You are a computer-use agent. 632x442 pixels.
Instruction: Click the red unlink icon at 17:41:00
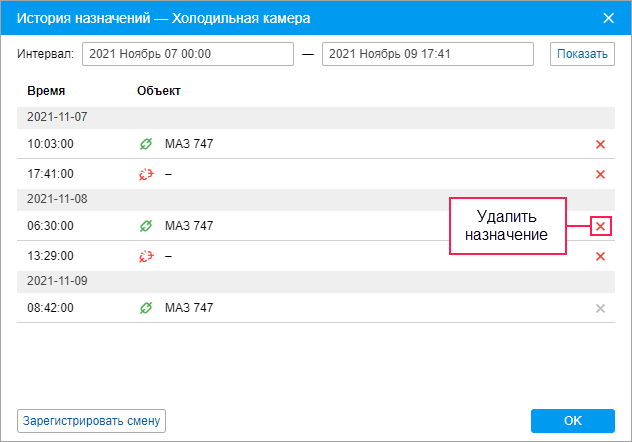146,174
